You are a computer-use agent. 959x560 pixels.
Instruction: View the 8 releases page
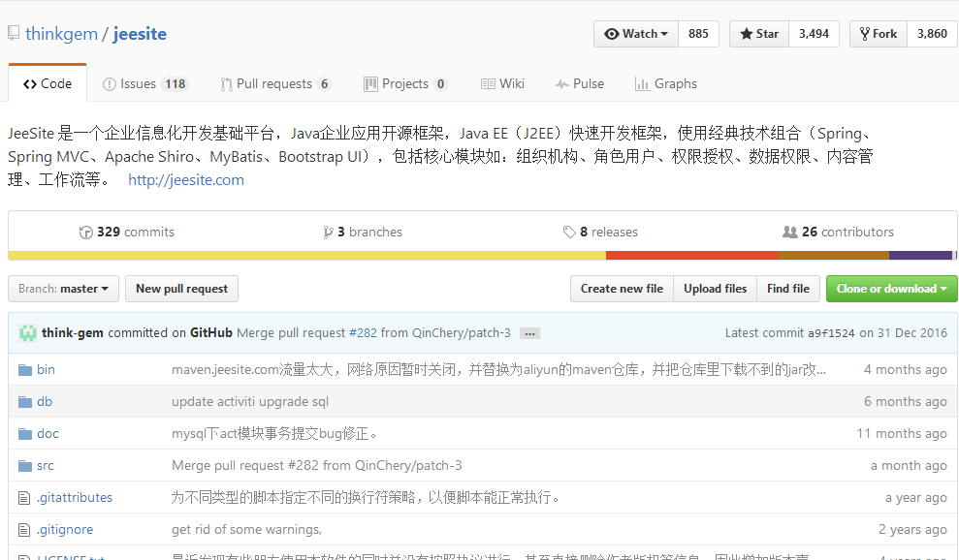(600, 232)
